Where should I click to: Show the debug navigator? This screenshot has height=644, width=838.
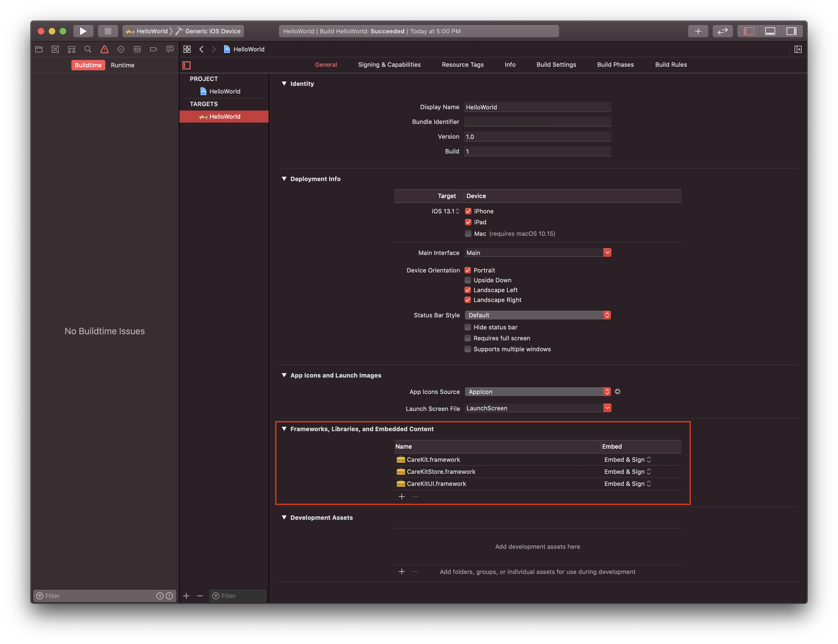[137, 49]
